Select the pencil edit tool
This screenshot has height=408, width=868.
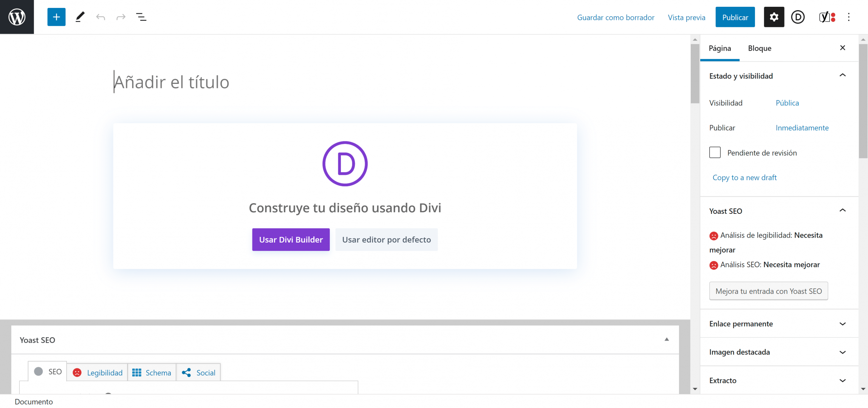(x=80, y=17)
